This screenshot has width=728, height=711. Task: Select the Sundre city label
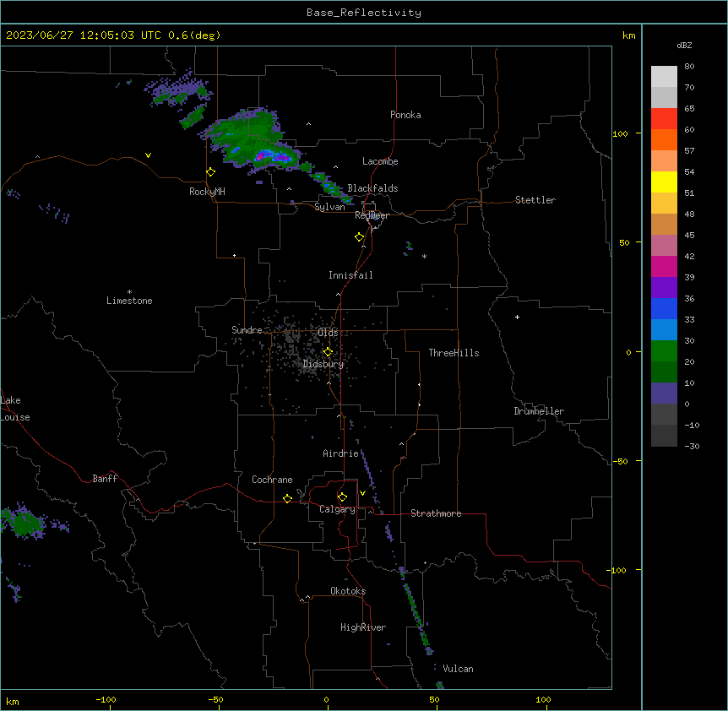point(247,330)
